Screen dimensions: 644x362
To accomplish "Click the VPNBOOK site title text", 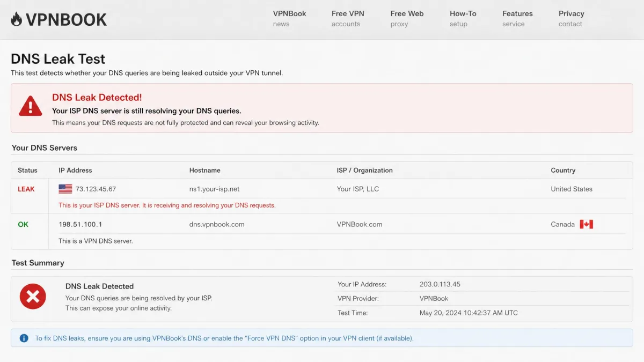I will pos(67,20).
